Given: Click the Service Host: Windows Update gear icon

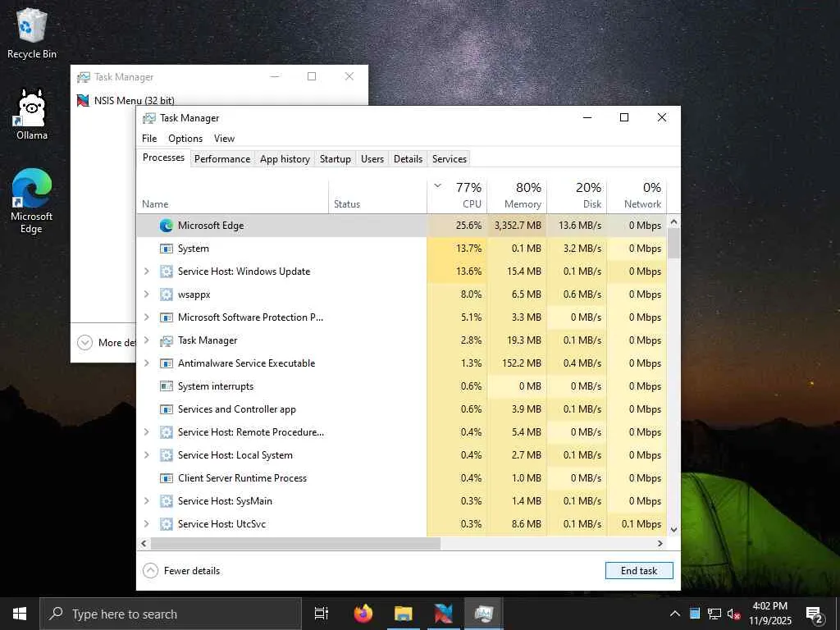Looking at the screenshot, I should (166, 272).
